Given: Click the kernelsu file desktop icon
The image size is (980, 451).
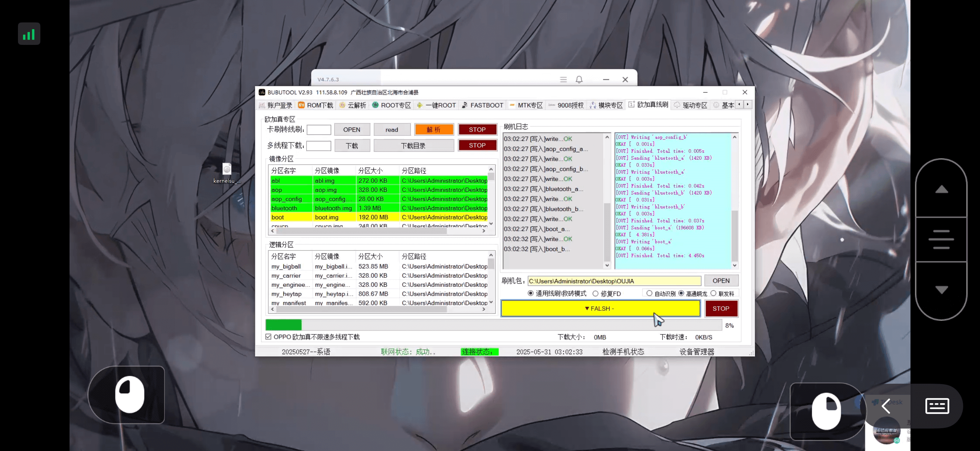Looking at the screenshot, I should point(227,170).
